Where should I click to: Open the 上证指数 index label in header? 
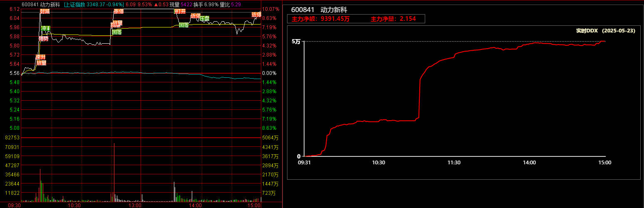pyautogui.click(x=75, y=5)
